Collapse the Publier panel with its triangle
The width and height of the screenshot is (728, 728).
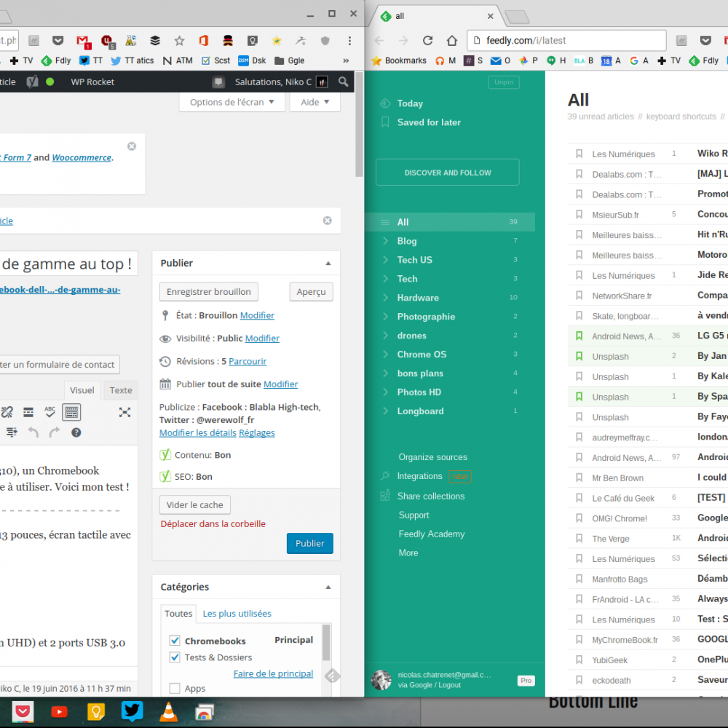328,264
